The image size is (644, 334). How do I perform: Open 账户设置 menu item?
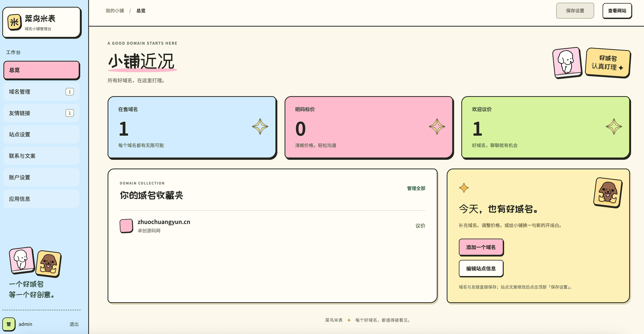pos(41,177)
